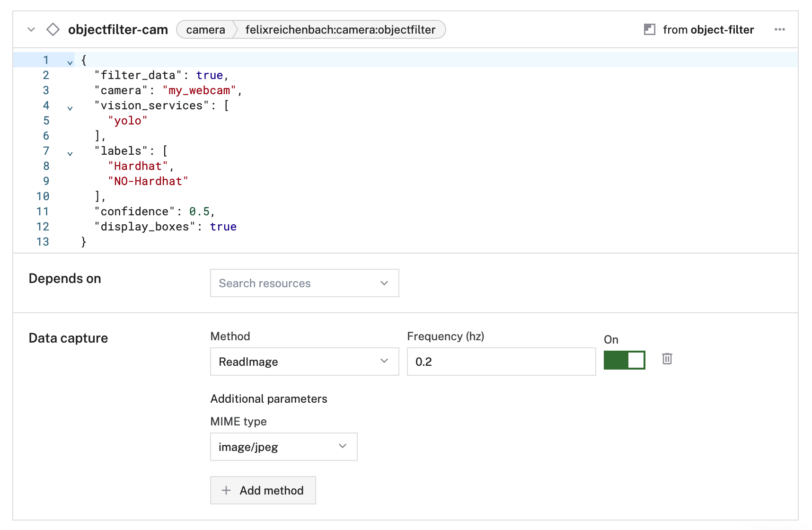Fold the vision_services array at line 4
This screenshot has height=530, width=812.
point(70,108)
